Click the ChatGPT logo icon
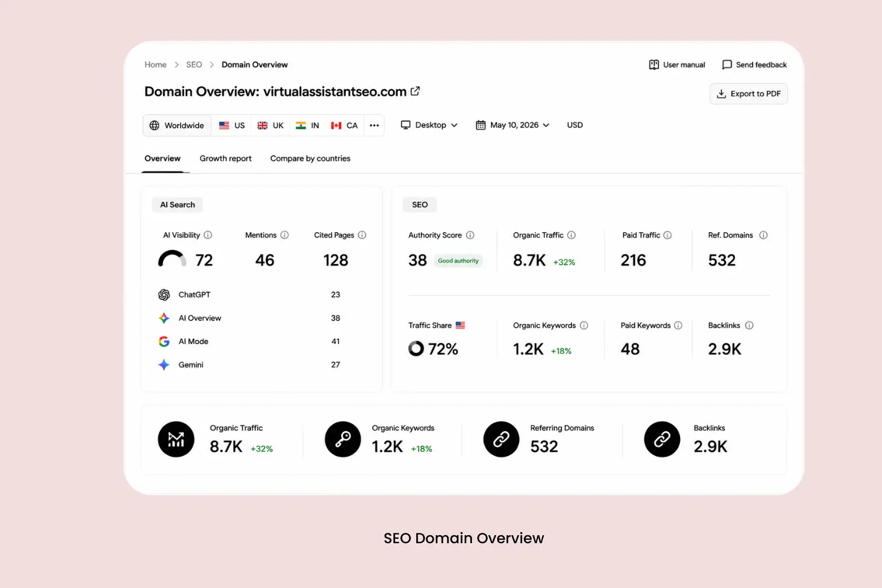882x588 pixels. pyautogui.click(x=164, y=295)
